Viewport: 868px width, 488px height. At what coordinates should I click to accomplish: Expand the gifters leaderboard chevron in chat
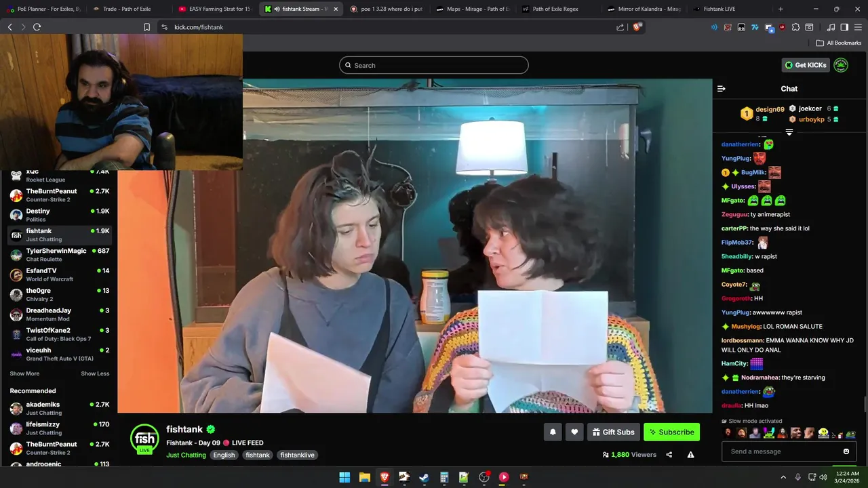tap(789, 132)
